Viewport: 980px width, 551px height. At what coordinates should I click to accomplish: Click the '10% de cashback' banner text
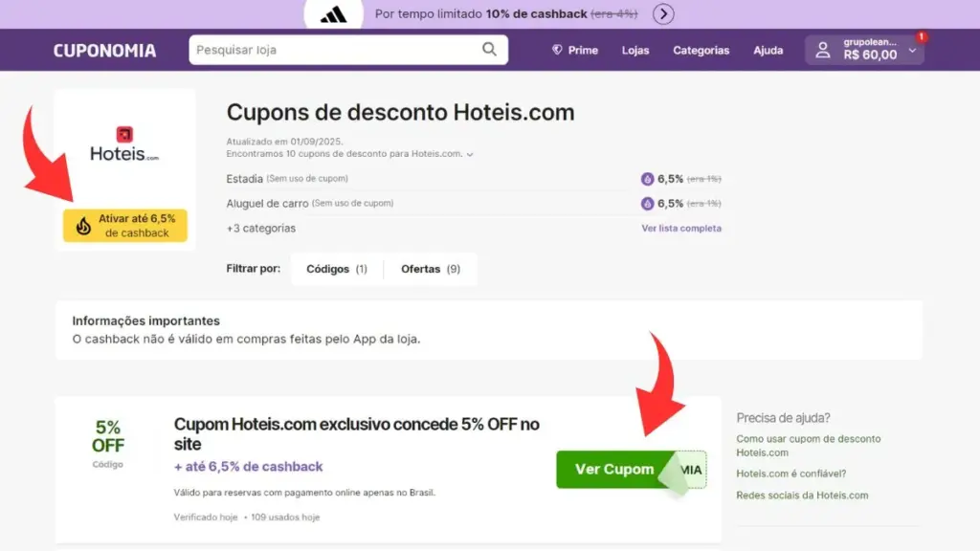(536, 13)
